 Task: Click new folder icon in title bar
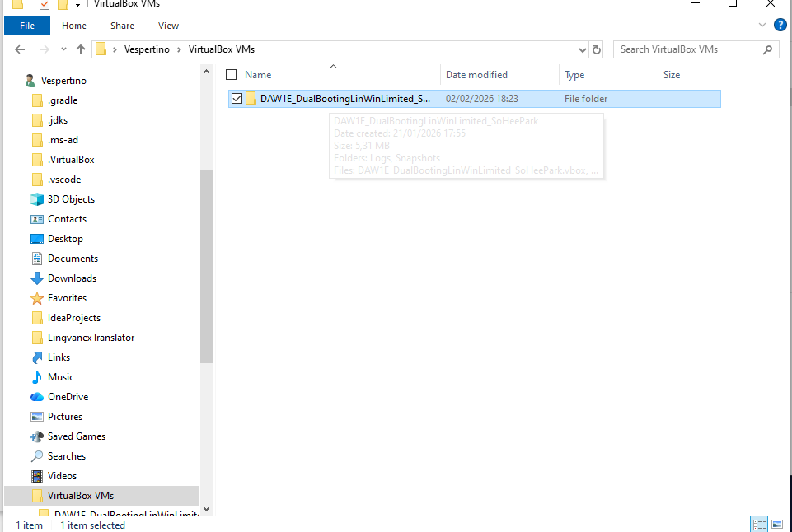63,5
